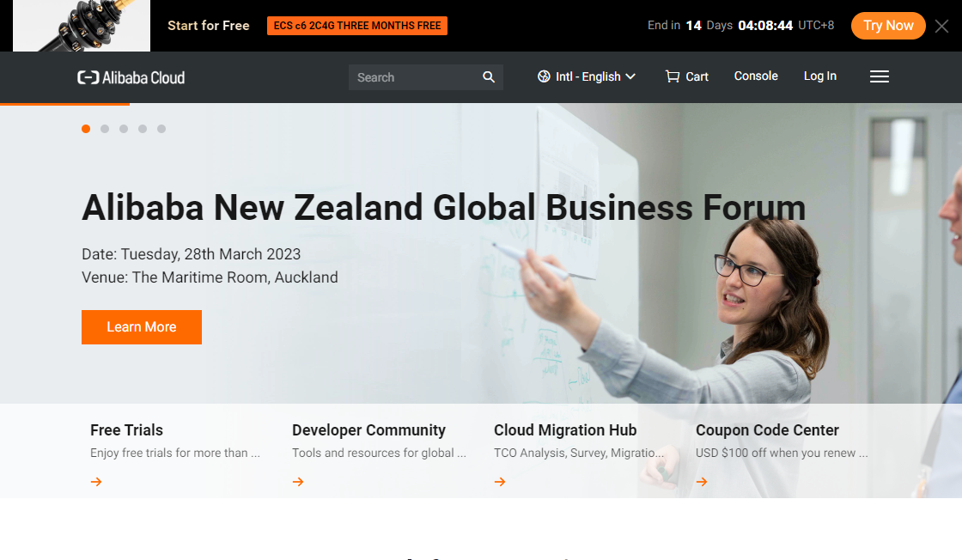Screen dimensions: 962x560
Task: Expand the Intl - English language dropdown
Action: 588,76
